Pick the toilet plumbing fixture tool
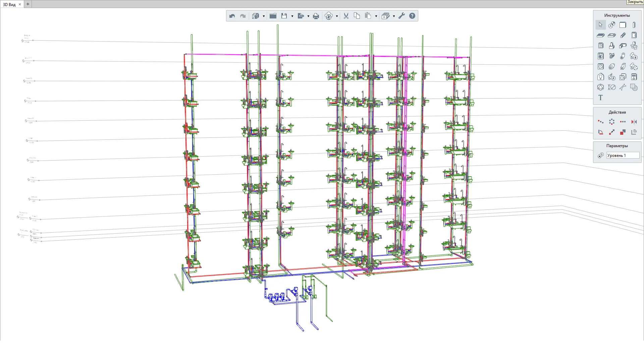644x362 pixels. click(x=634, y=46)
